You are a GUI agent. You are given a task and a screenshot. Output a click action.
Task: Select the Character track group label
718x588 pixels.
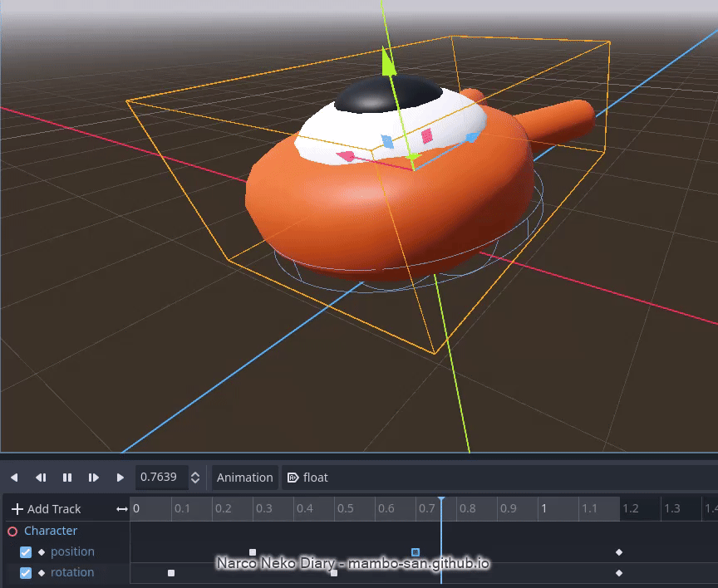(x=51, y=532)
